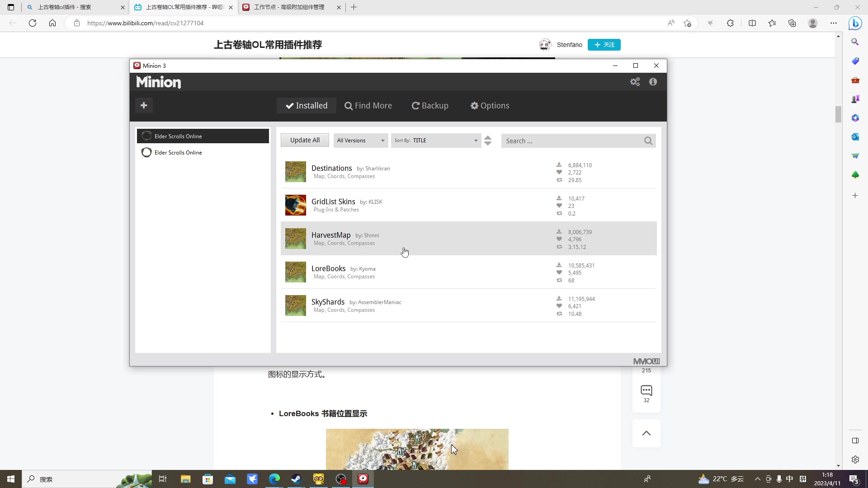The width and height of the screenshot is (868, 488).
Task: Add page to favorites star icon
Action: tap(687, 23)
